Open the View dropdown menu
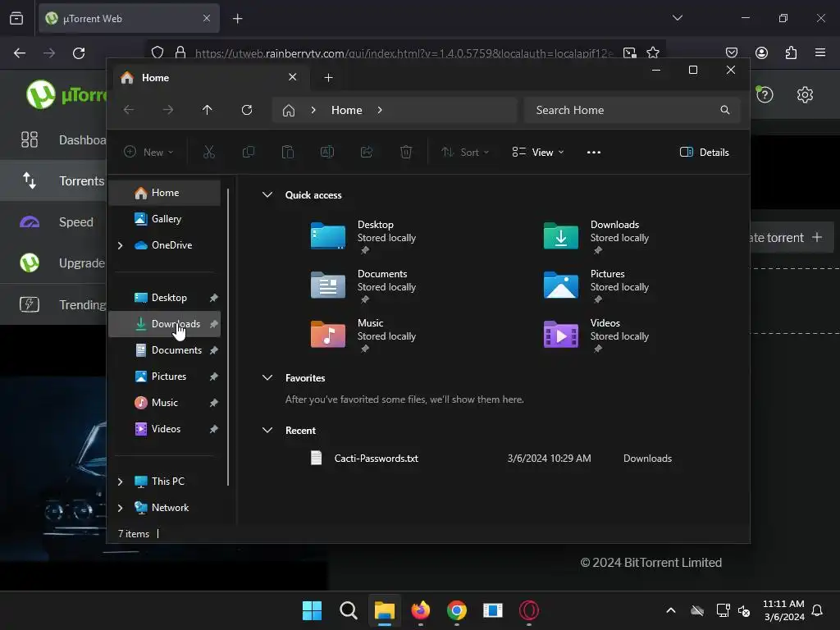The width and height of the screenshot is (840, 630). point(538,152)
